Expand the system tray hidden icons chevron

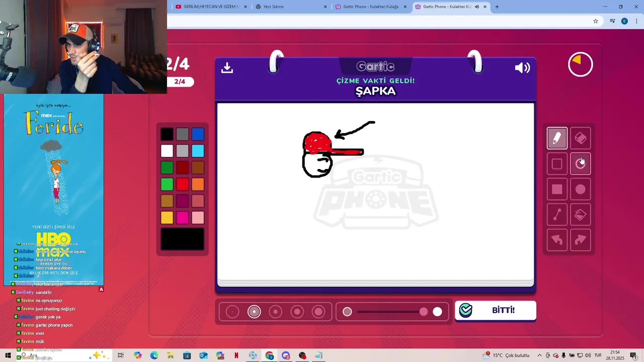539,355
